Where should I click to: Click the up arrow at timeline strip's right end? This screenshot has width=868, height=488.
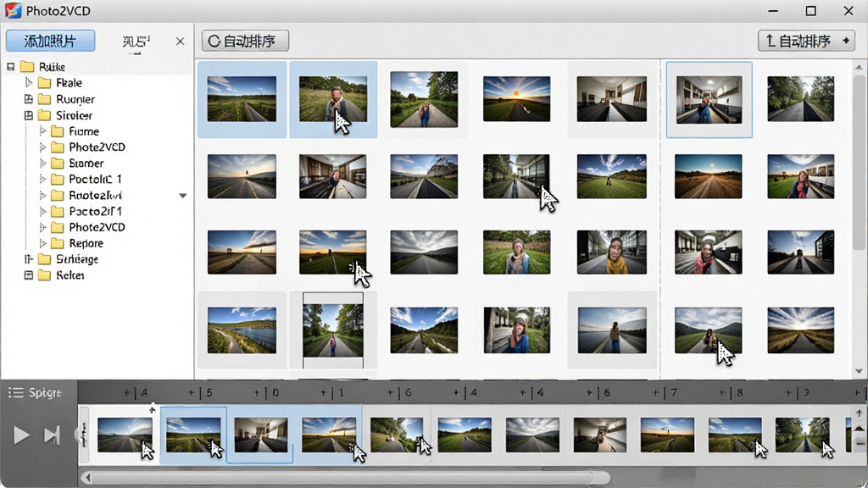(860, 413)
